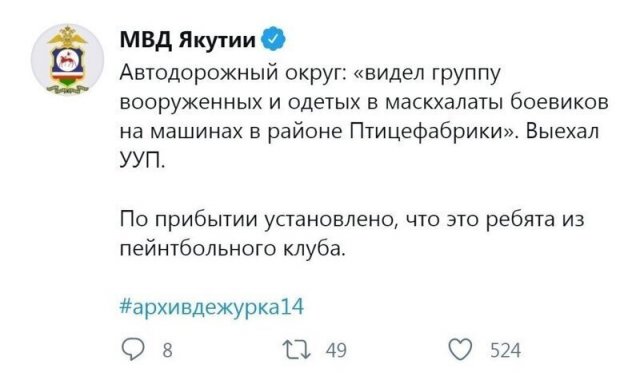Click the УУП abbreviation in the tweet

142,161
